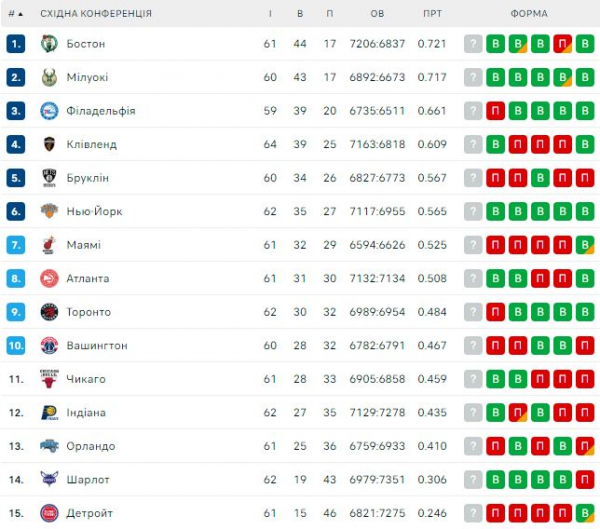
Task: Sort standings by ОВ column header
Action: pyautogui.click(x=377, y=14)
